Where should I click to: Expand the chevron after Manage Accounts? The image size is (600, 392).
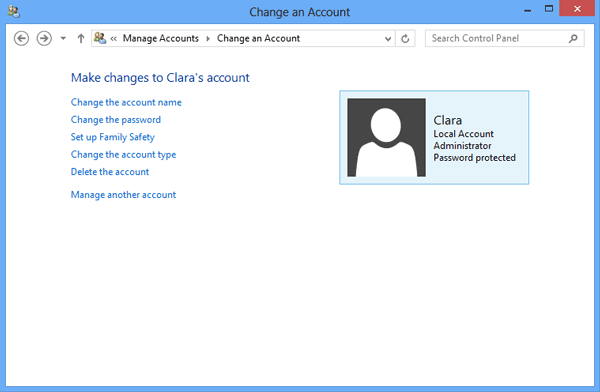208,39
